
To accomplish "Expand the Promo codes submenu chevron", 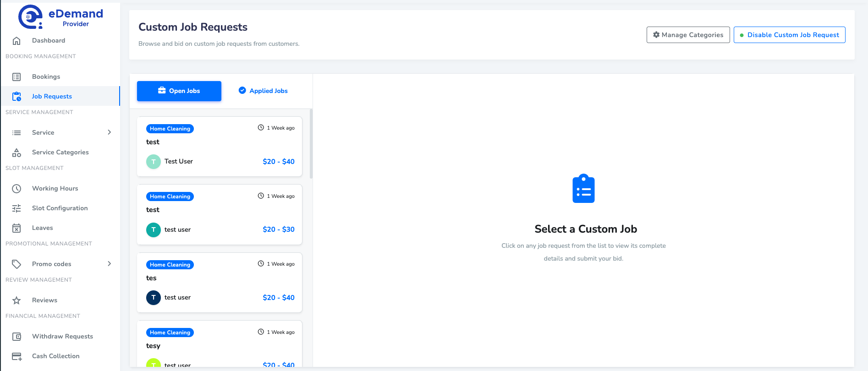I will point(109,264).
